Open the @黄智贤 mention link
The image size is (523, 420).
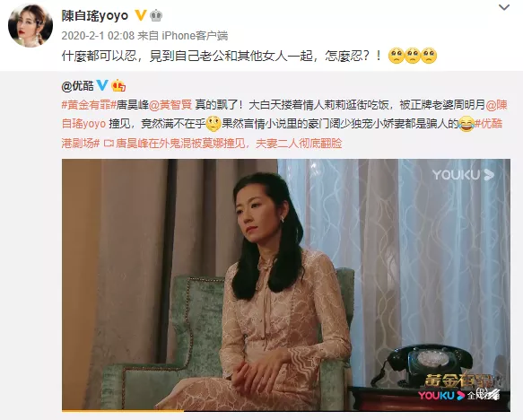[x=170, y=105]
